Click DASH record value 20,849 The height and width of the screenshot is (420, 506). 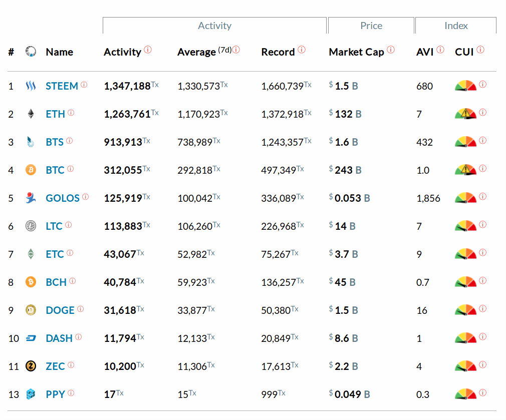276,338
